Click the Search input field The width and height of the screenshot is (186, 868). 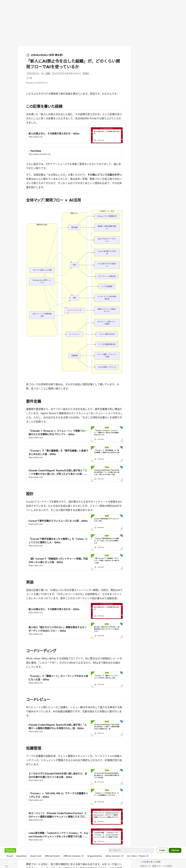point(131,850)
